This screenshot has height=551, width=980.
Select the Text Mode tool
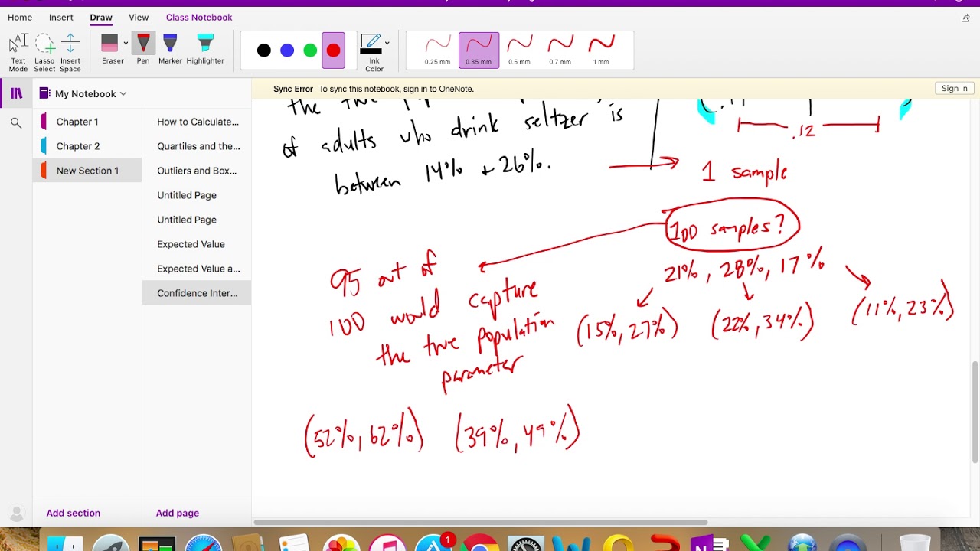pyautogui.click(x=18, y=53)
